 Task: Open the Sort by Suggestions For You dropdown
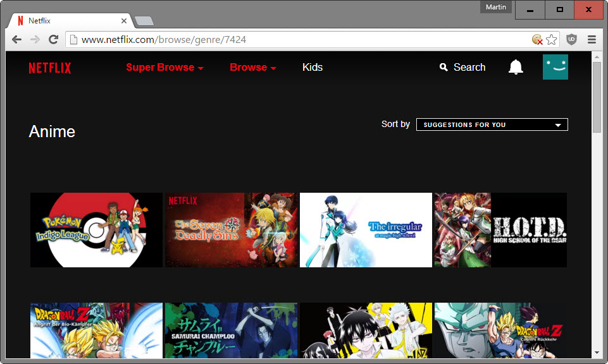(x=492, y=124)
